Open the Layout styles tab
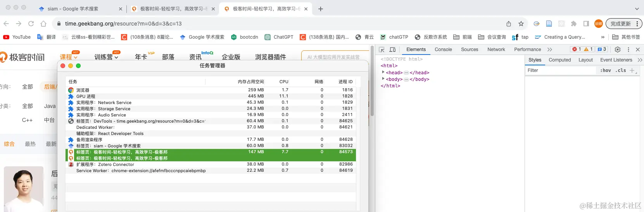 (585, 60)
